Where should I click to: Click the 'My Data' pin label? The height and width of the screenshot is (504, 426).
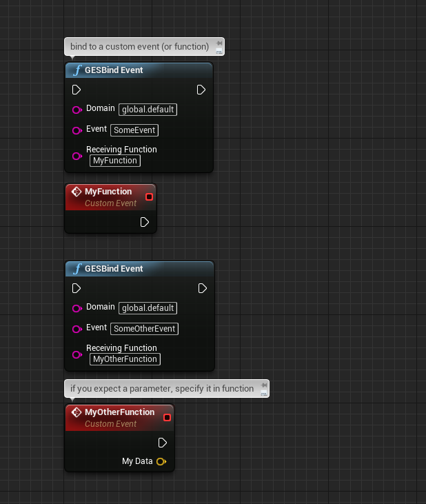pyautogui.click(x=137, y=461)
